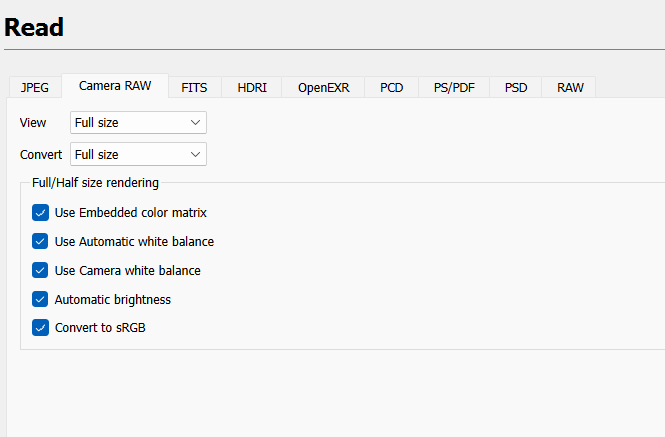Viewport: 665px width, 437px height.
Task: Open the RAW tab
Action: (x=570, y=87)
